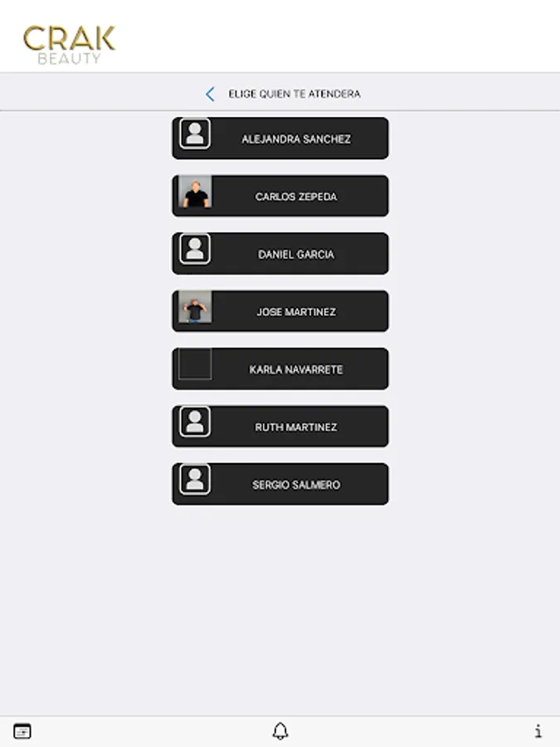Tap Karla Navarrete's empty photo box

coord(195,364)
